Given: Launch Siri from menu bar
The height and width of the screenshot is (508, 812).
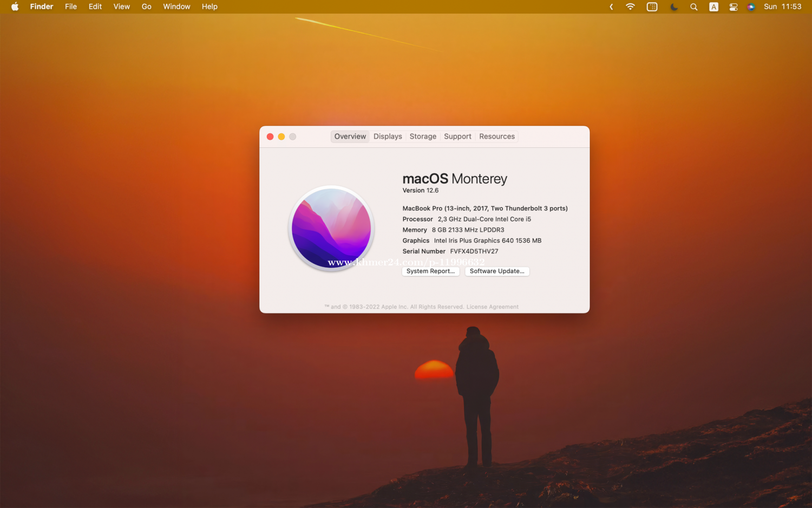Looking at the screenshot, I should tap(751, 7).
